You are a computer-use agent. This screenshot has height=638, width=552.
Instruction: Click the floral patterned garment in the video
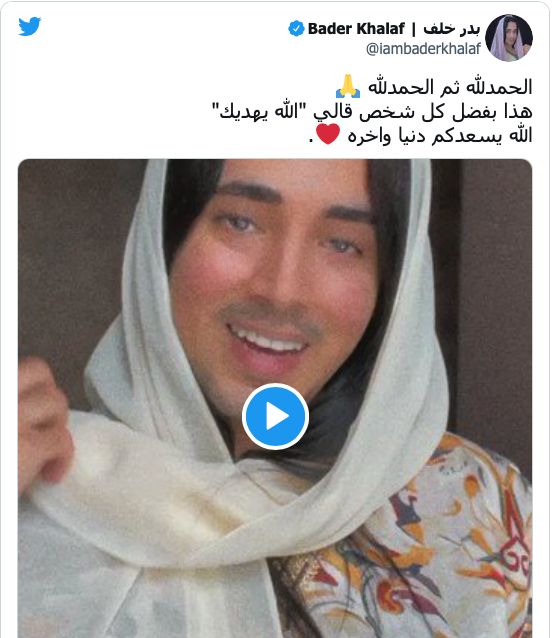(x=431, y=549)
